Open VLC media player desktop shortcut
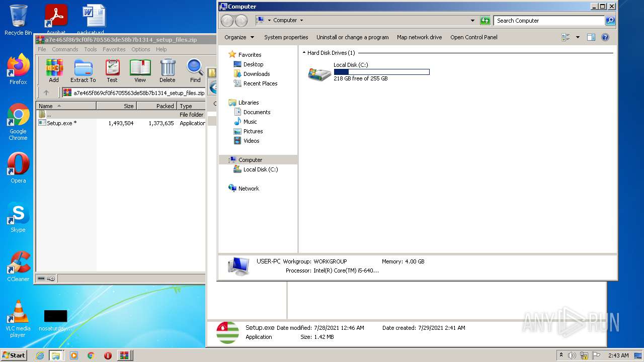Image resolution: width=644 pixels, height=362 pixels. [18, 319]
